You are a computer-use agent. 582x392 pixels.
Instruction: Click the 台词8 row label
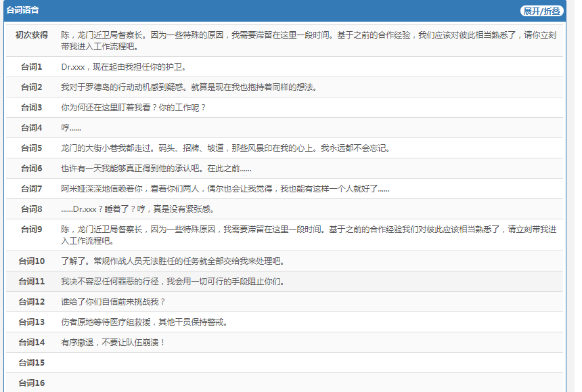31,209
